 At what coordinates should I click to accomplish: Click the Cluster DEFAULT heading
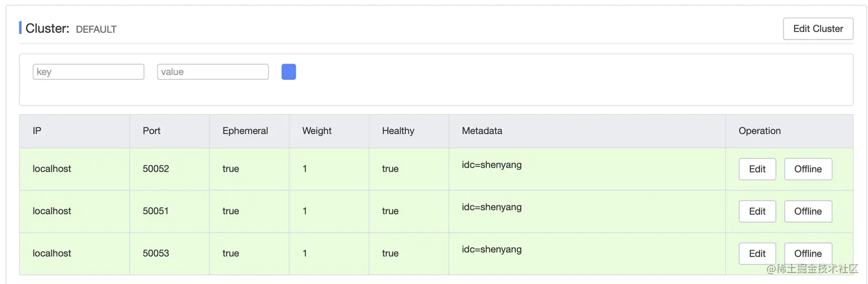[x=71, y=29]
